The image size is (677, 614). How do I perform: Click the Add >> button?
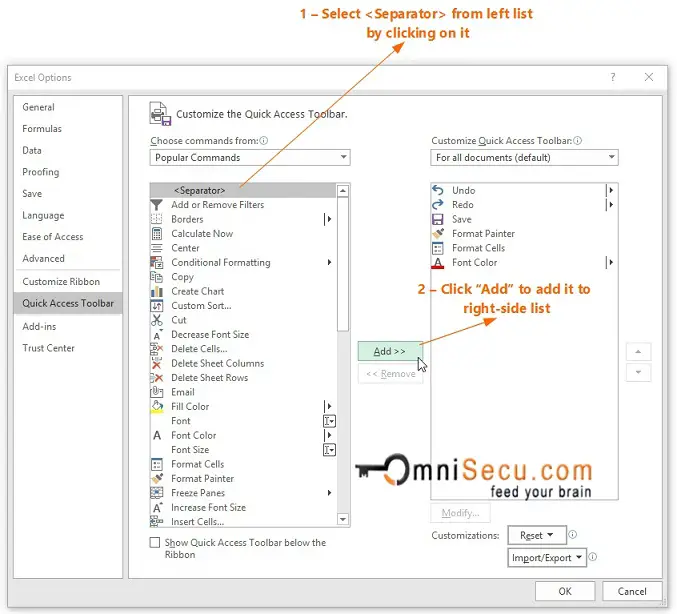pyautogui.click(x=390, y=351)
